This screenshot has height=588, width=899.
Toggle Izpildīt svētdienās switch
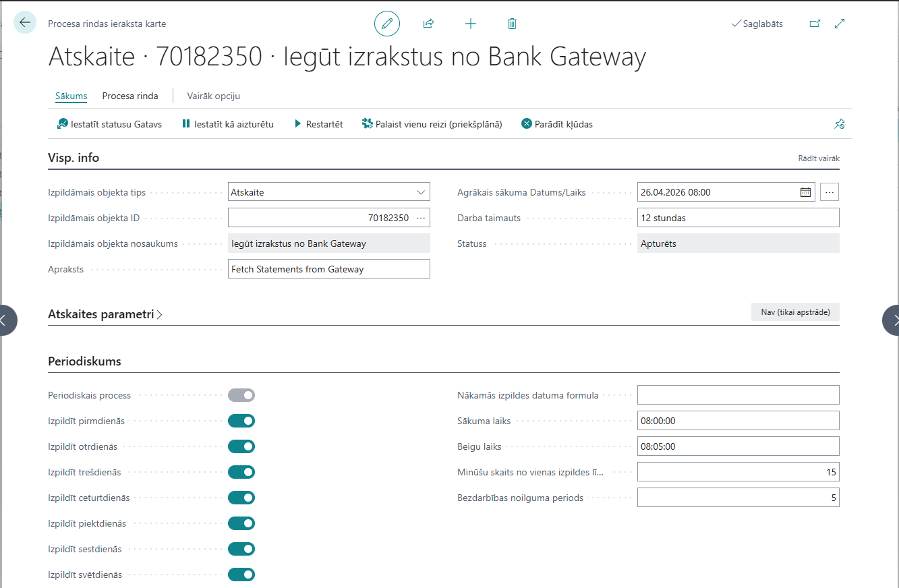tap(241, 575)
